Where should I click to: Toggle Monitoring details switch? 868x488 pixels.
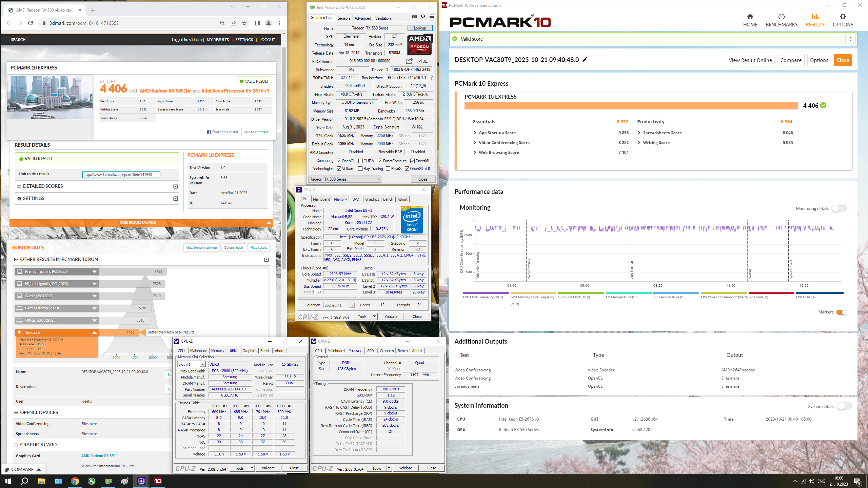click(x=839, y=208)
